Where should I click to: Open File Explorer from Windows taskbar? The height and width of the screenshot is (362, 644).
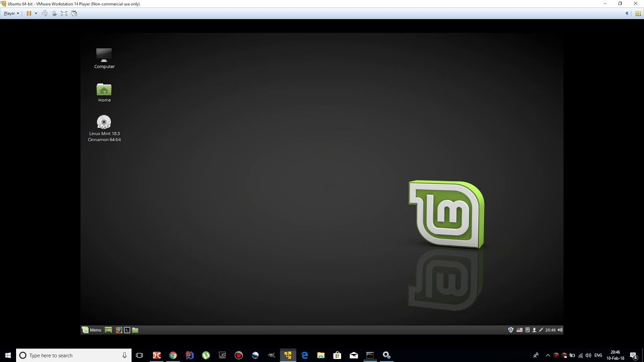(x=320, y=355)
